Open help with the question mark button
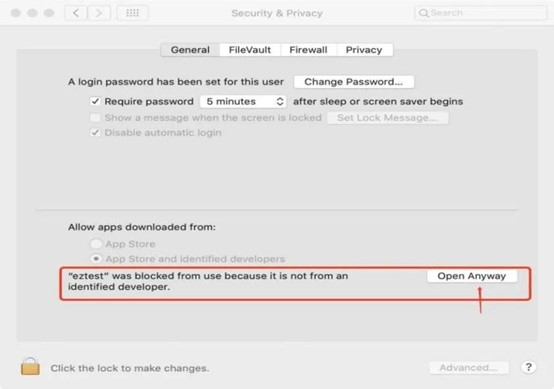554x389 pixels. [x=528, y=367]
